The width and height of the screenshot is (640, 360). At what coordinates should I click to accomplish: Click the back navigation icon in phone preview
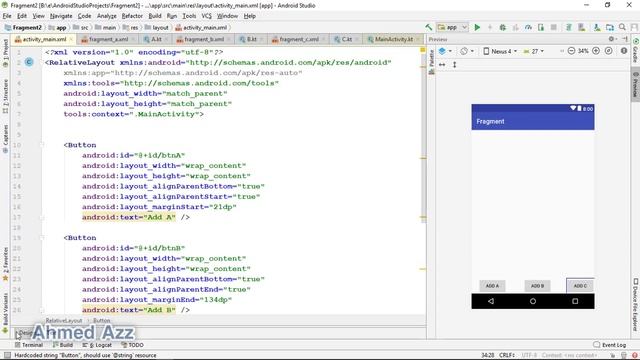point(491,301)
